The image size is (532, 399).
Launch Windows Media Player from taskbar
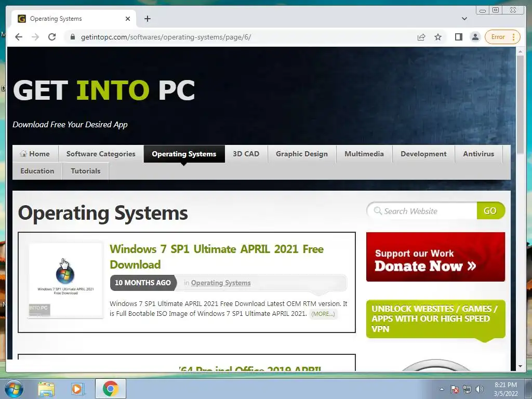click(x=78, y=389)
